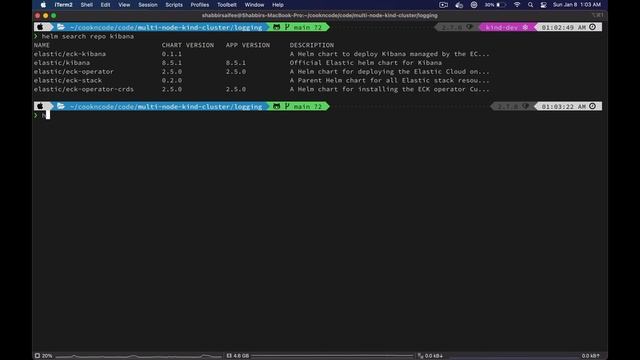Click the APP VERSION column header

[248, 45]
